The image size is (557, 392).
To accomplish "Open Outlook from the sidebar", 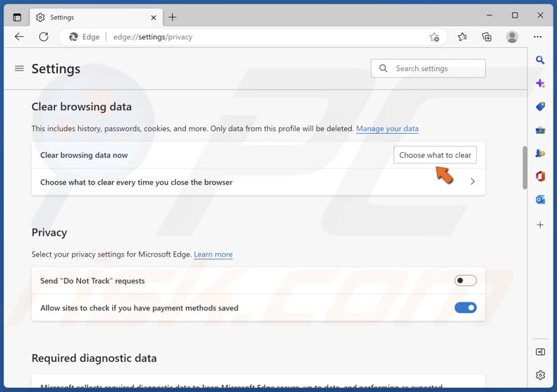I will [x=540, y=200].
